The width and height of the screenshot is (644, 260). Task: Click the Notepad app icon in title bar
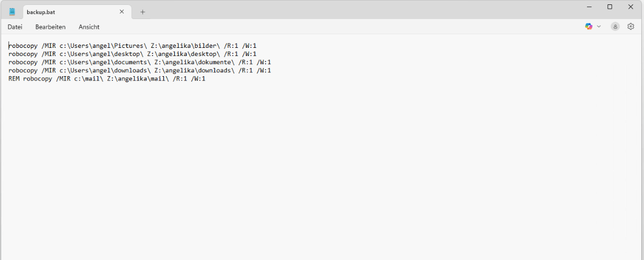(12, 12)
